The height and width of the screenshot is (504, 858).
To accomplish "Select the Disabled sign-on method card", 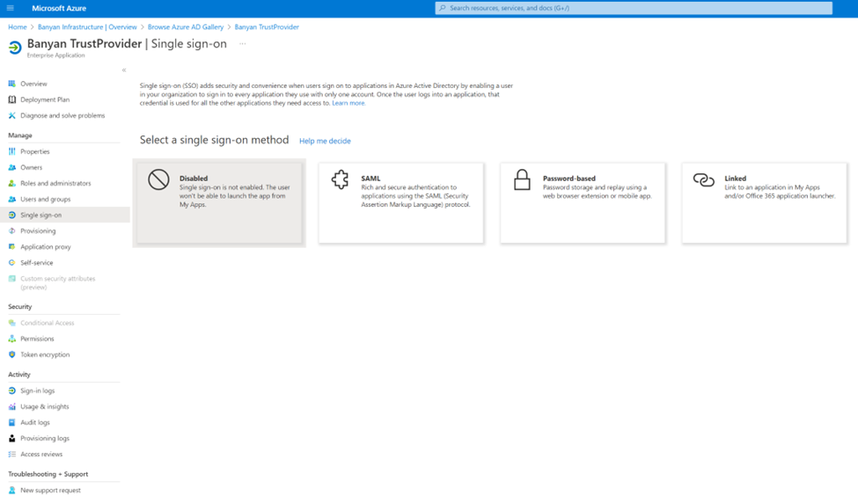I will pos(219,203).
